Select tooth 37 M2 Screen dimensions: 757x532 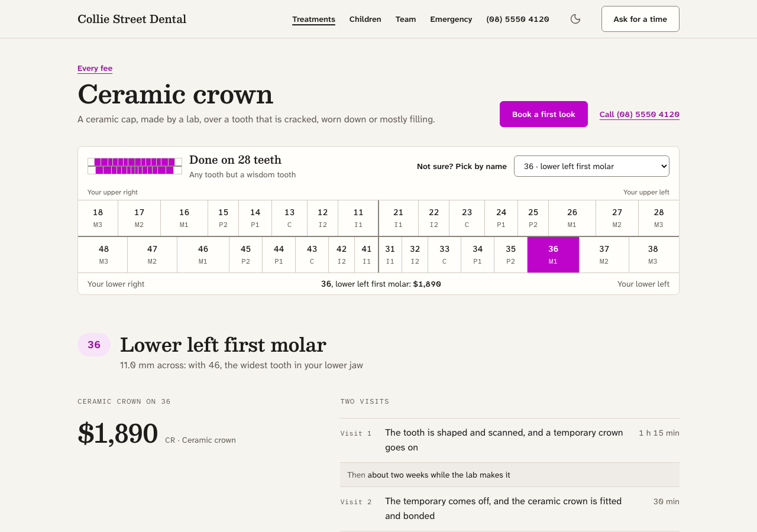pos(604,255)
